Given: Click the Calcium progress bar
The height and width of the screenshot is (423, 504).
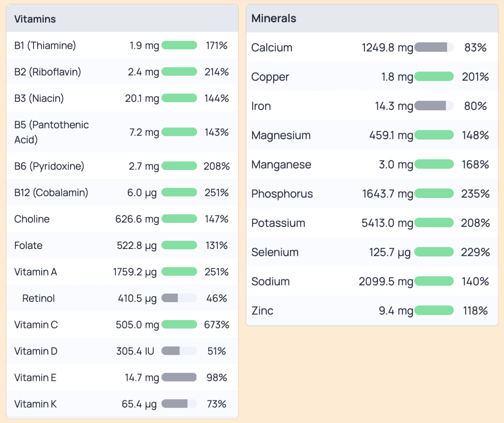Looking at the screenshot, I should coord(434,47).
